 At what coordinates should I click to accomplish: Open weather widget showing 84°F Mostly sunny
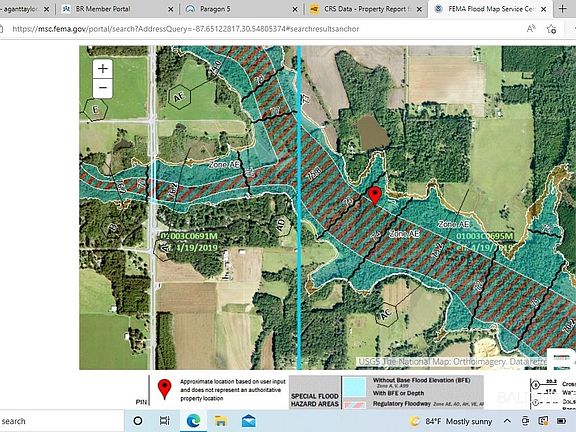pos(451,421)
